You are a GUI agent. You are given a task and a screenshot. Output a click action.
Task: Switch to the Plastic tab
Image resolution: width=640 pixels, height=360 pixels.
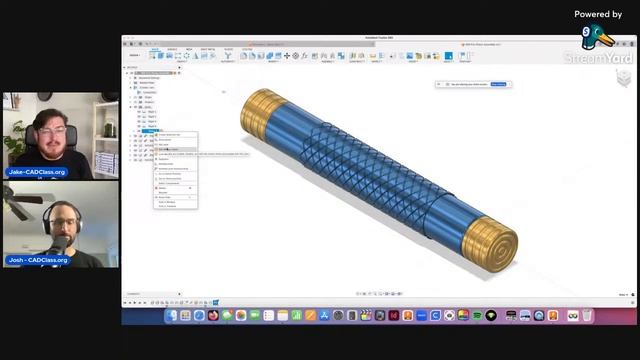coord(228,49)
